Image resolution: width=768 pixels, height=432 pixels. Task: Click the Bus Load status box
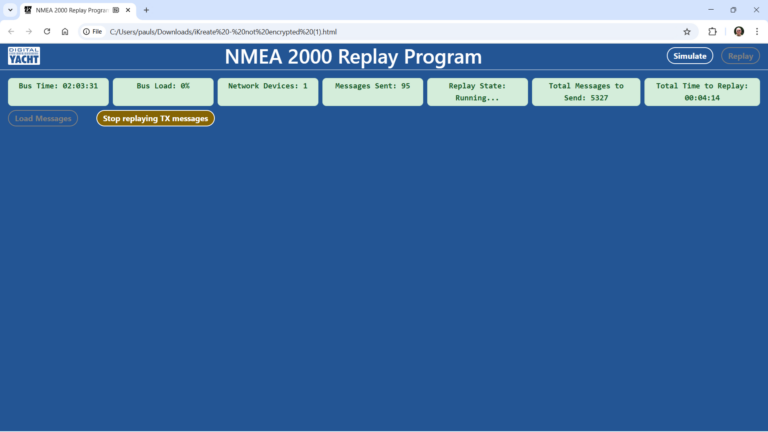(x=163, y=92)
